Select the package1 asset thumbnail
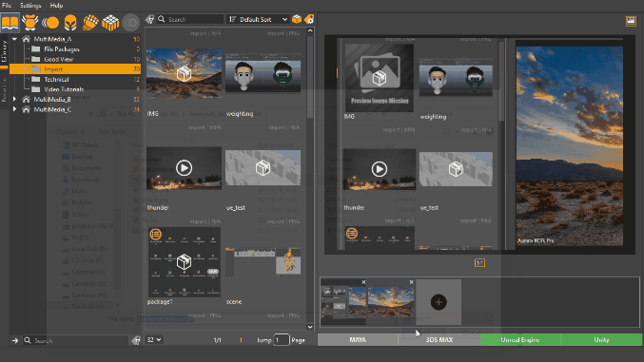 (x=184, y=262)
